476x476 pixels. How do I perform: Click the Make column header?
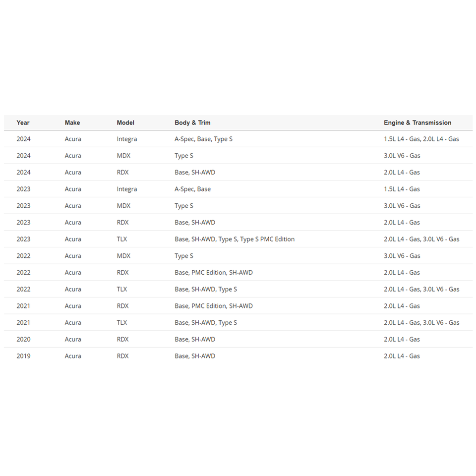(x=72, y=122)
